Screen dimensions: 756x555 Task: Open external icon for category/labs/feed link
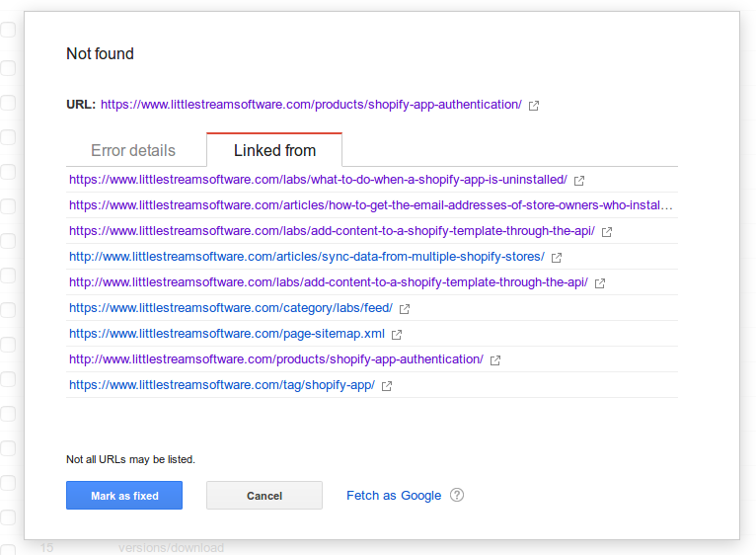click(405, 309)
